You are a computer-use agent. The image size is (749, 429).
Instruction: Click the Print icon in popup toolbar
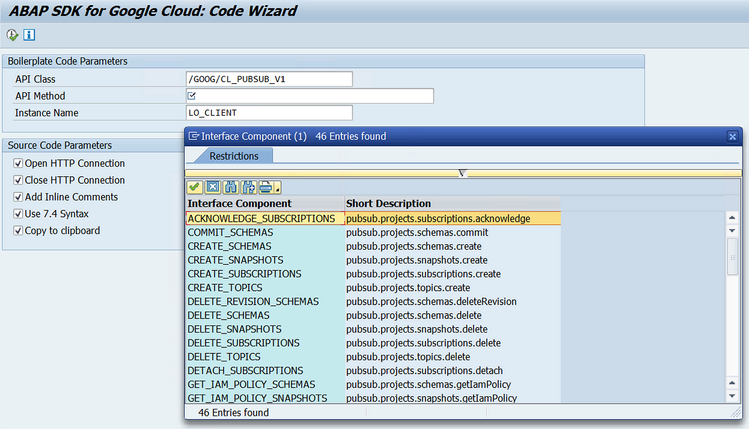[x=266, y=187]
